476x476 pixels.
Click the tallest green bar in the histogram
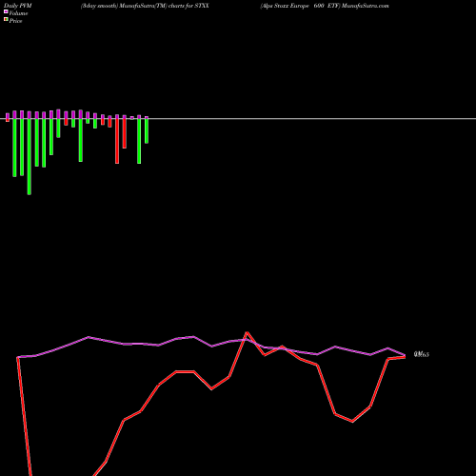coord(30,156)
